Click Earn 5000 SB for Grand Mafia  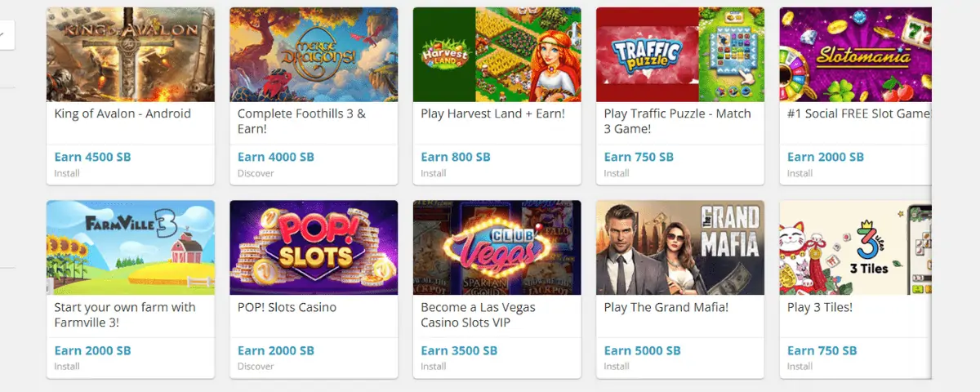642,350
